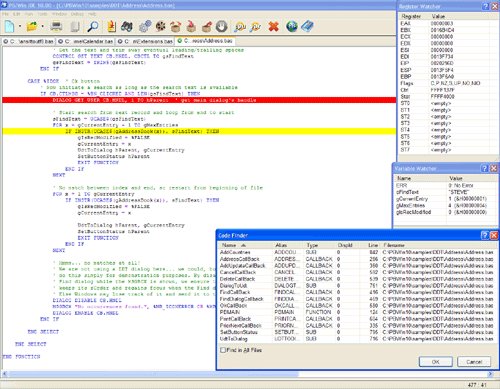Viewport: 500px width, 389px height.
Task: Click Cancel in Code Finder
Action: pos(474,362)
